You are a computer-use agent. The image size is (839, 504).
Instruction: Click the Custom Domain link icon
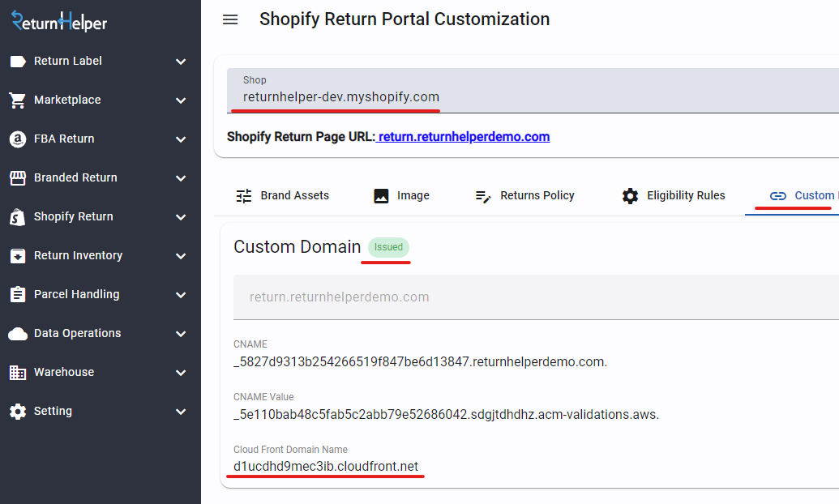pyautogui.click(x=778, y=195)
